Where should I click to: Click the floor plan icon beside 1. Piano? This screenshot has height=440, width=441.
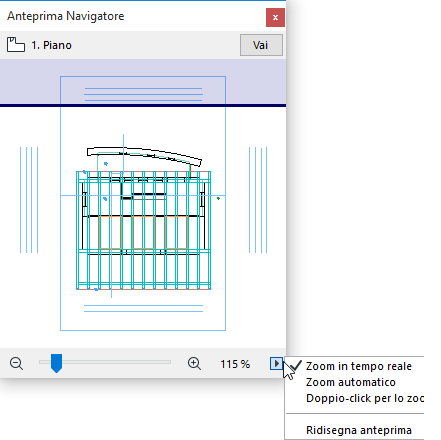coord(16,45)
